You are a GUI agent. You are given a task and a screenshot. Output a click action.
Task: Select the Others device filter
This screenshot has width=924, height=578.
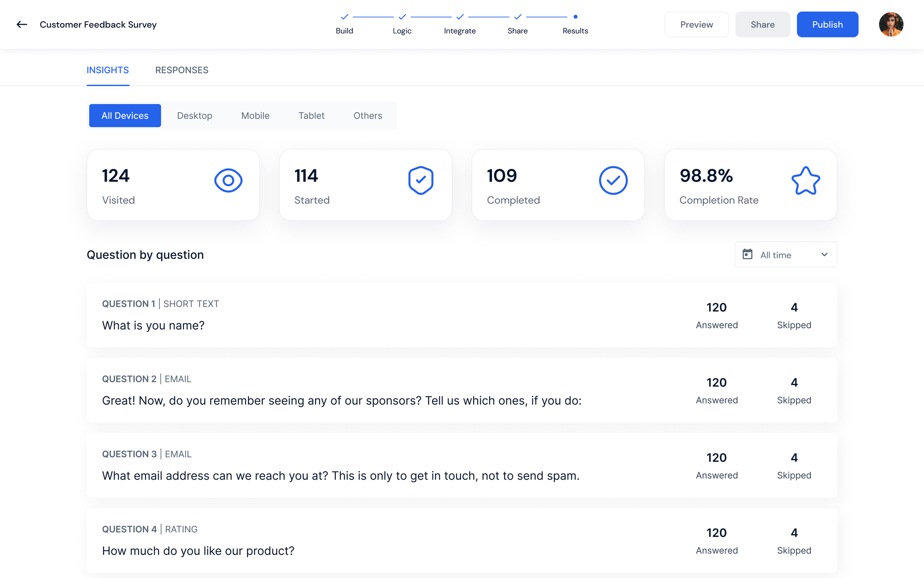click(x=368, y=115)
